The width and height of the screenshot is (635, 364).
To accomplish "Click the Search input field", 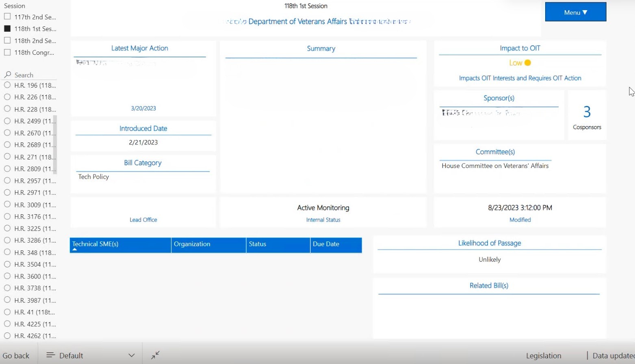I will [30, 75].
